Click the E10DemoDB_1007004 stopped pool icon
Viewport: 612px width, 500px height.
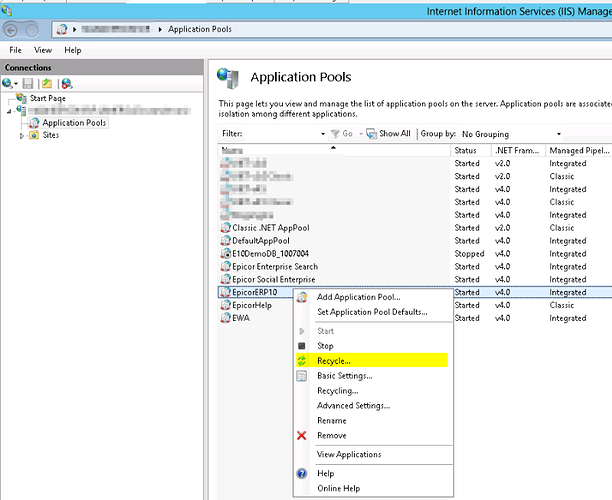(x=226, y=253)
